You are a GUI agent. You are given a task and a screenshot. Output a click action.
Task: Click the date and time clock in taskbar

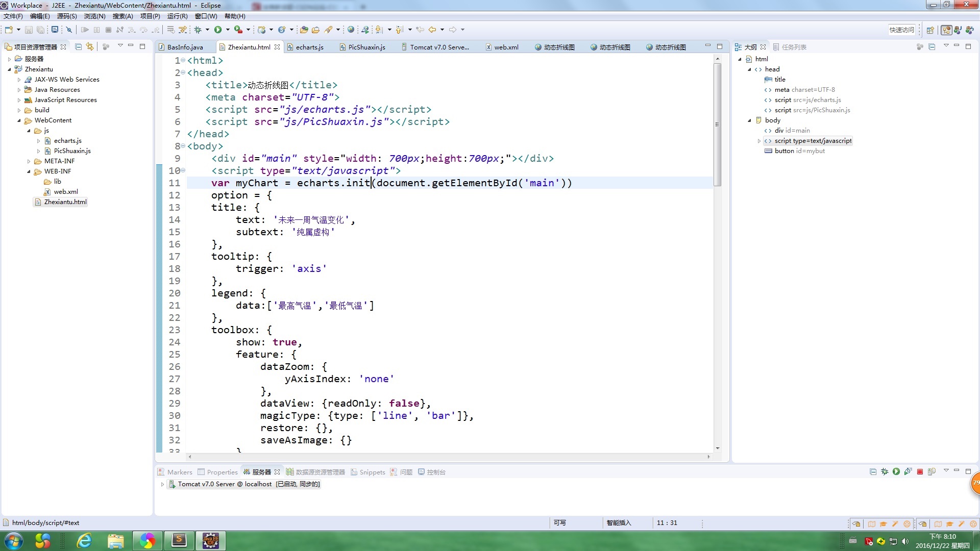(942, 541)
